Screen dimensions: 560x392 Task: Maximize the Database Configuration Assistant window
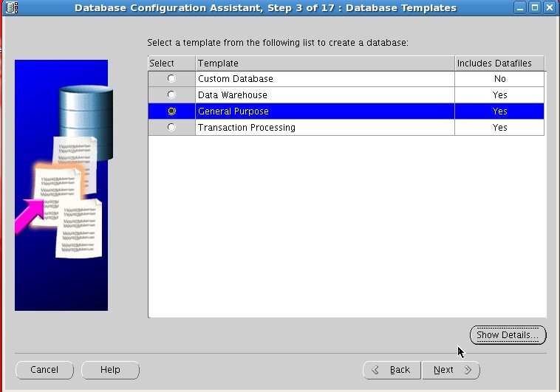(535, 7)
